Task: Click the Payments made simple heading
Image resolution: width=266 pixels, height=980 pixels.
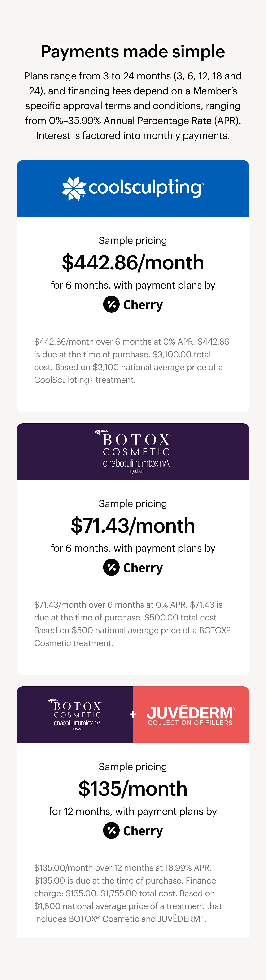Action: click(x=133, y=52)
